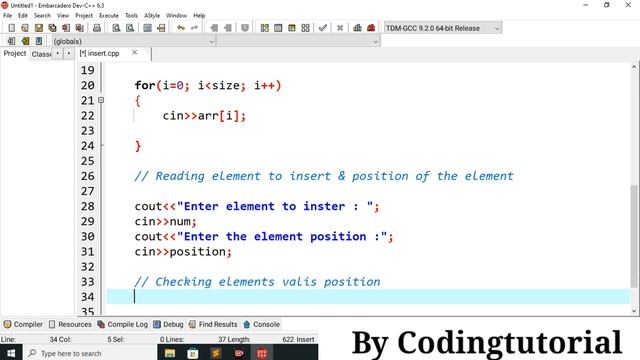Switch to the Classes sidebar tab
Image resolution: width=640 pixels, height=360 pixels.
tap(41, 54)
